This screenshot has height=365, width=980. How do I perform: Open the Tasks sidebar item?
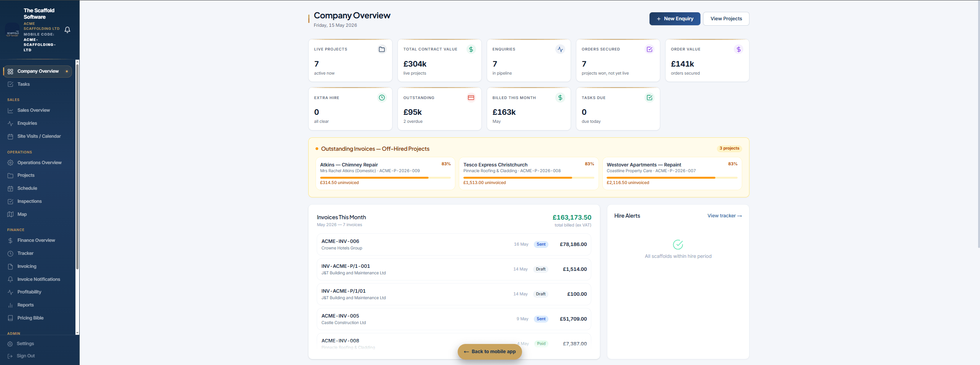click(x=38, y=84)
